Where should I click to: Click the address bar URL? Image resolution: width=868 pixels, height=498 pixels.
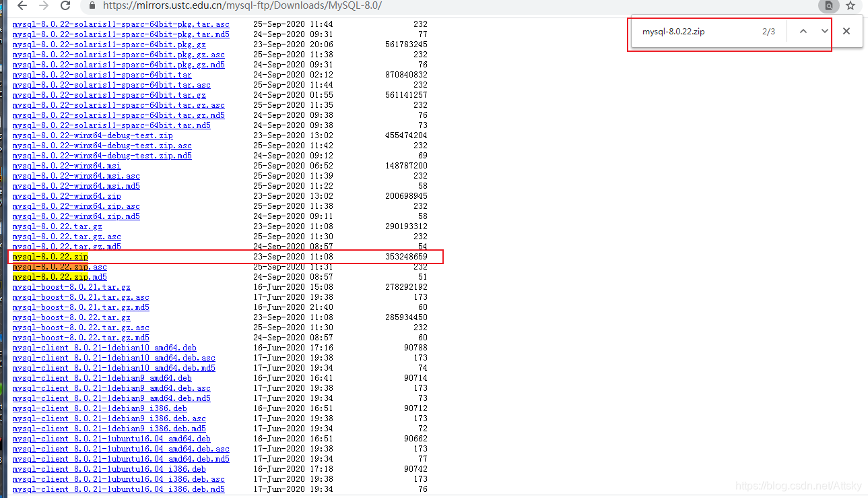(242, 5)
